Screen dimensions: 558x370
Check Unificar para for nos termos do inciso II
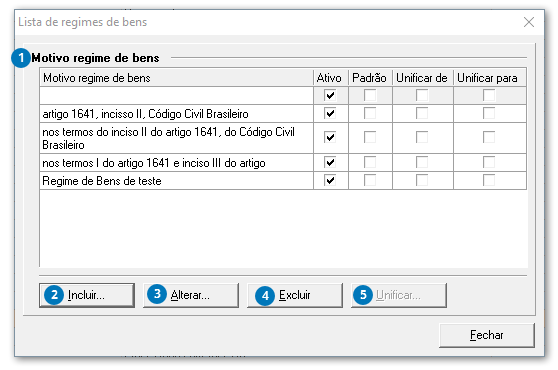pos(489,137)
